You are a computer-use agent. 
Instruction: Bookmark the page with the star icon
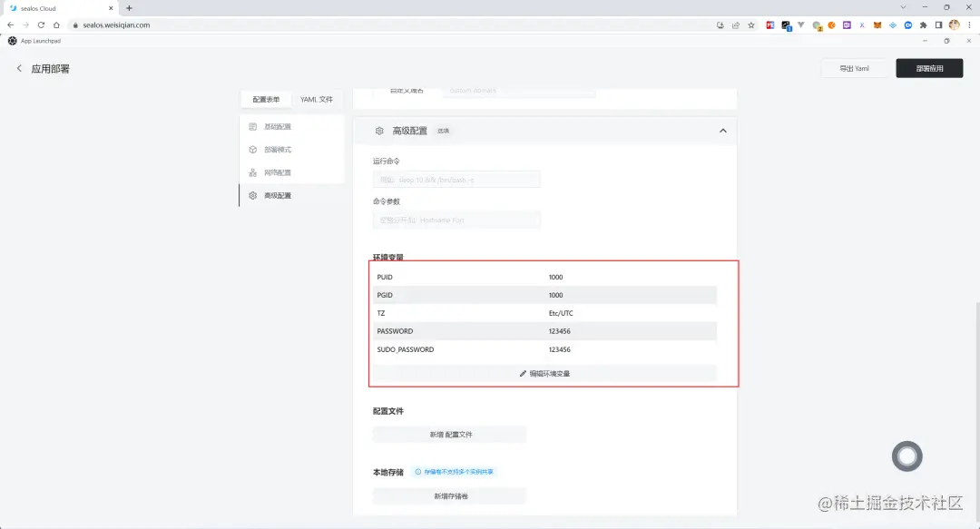tap(751, 25)
